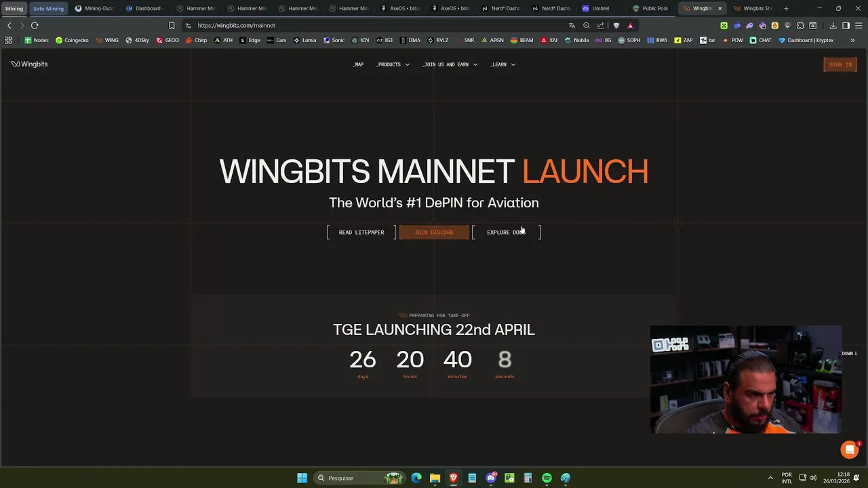
Task: Switch to the LM Dashboard tab
Action: coord(144,8)
